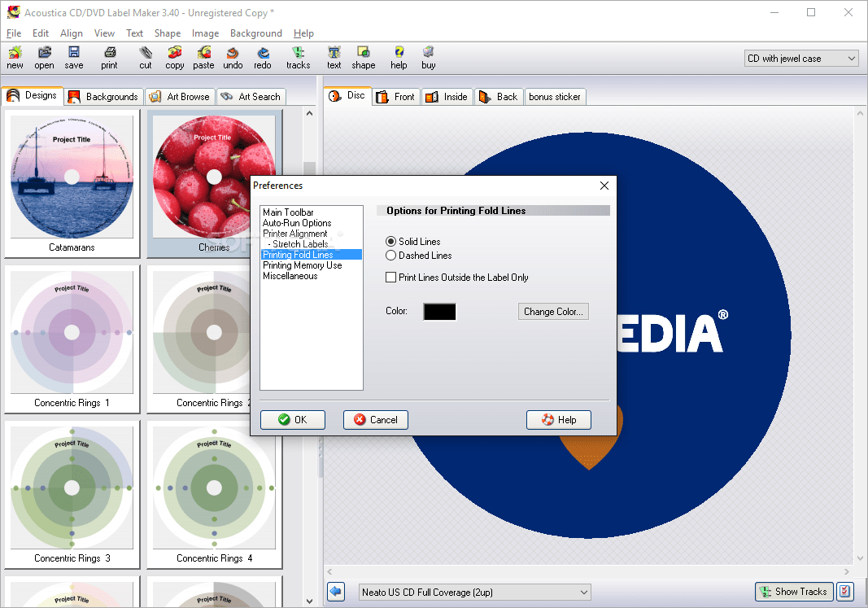868x608 pixels.
Task: Click the buy toolbar icon
Action: pos(428,57)
